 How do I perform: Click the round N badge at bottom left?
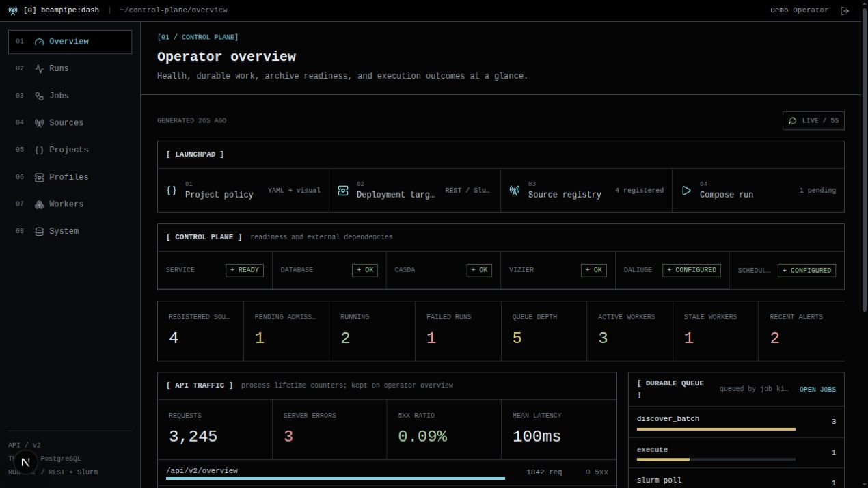coord(25,463)
